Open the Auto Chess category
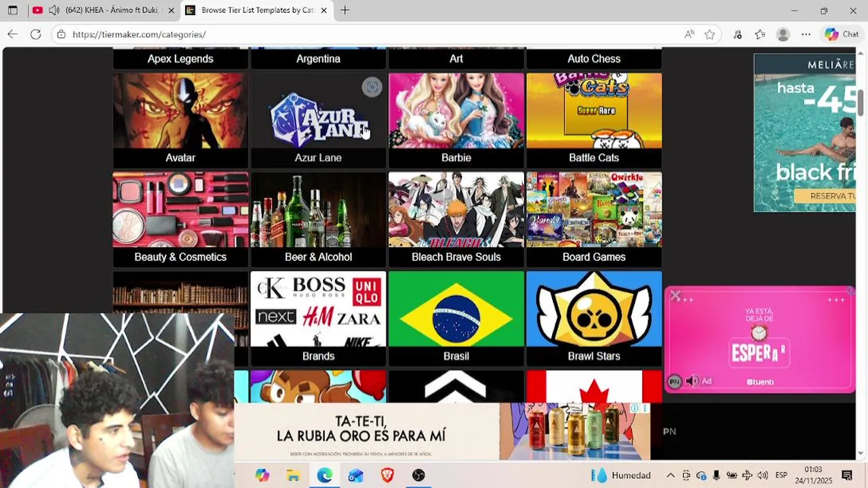 click(x=594, y=58)
